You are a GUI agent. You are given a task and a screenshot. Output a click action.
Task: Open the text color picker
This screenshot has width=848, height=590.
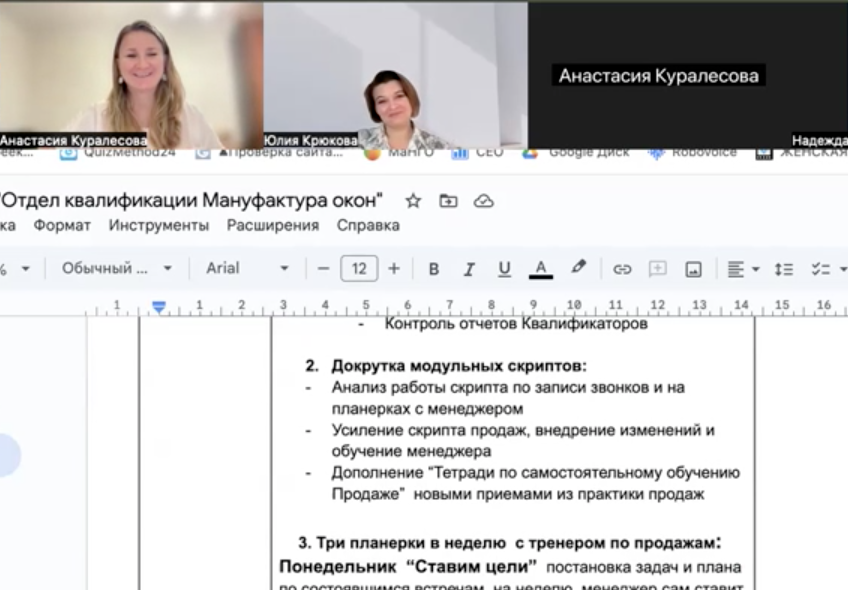point(541,269)
